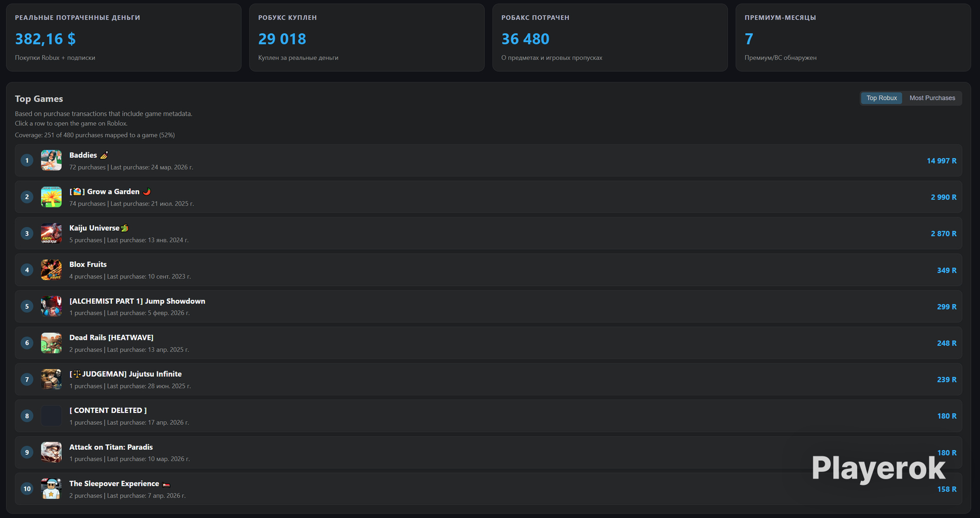Click Blox Fruits details: 4 purchases, 10 сент. 2023
The image size is (980, 518).
pos(130,277)
